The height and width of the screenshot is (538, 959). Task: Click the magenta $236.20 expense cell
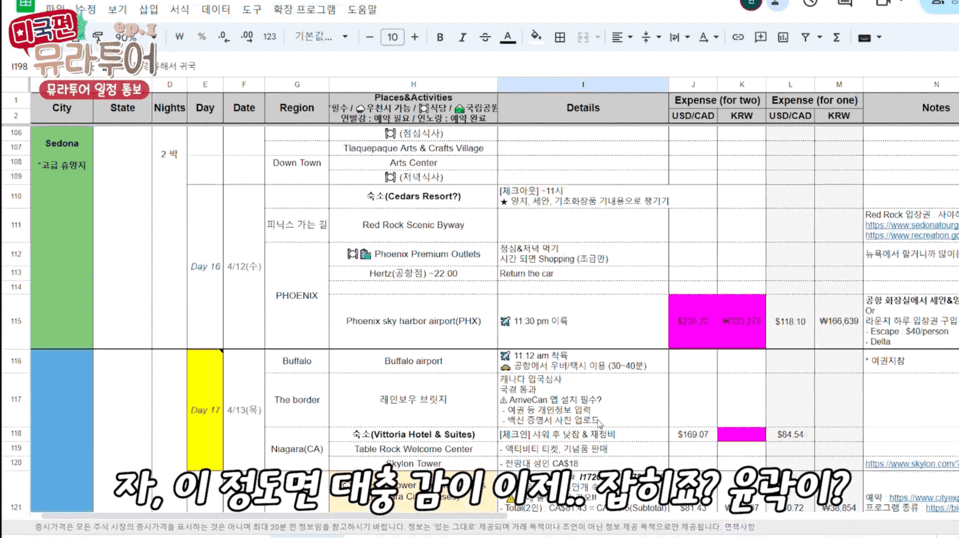click(x=693, y=321)
